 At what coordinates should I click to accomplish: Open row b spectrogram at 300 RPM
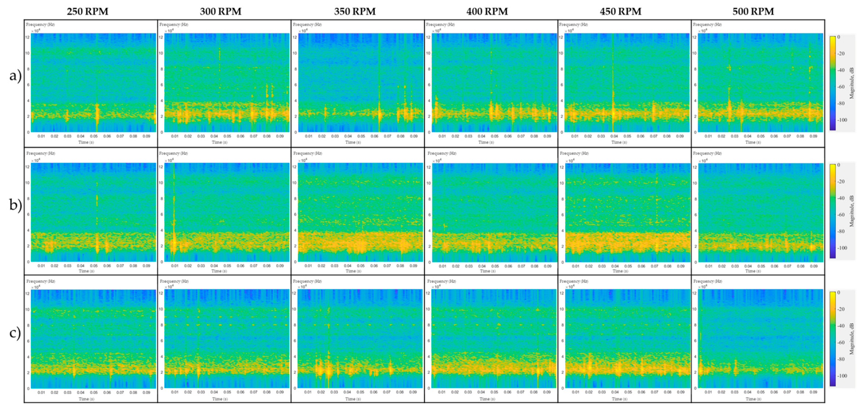click(227, 212)
